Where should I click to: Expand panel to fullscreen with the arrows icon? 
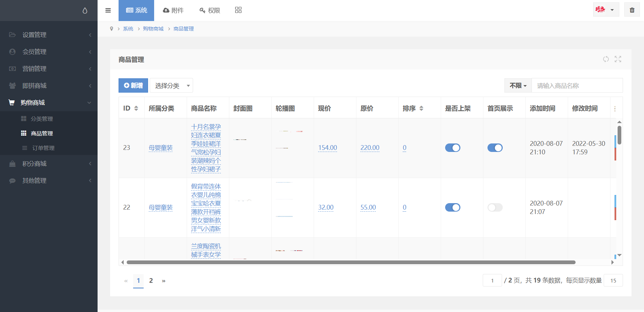pyautogui.click(x=618, y=59)
